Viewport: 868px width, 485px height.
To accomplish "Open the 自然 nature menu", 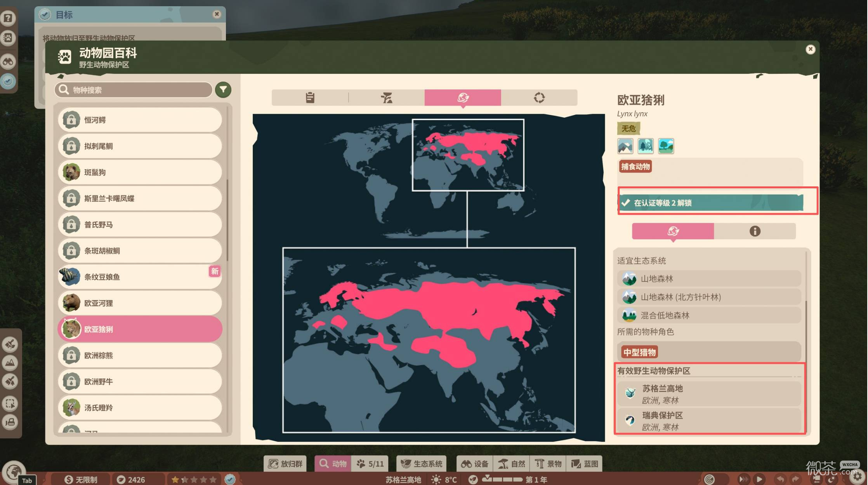I will click(x=512, y=464).
